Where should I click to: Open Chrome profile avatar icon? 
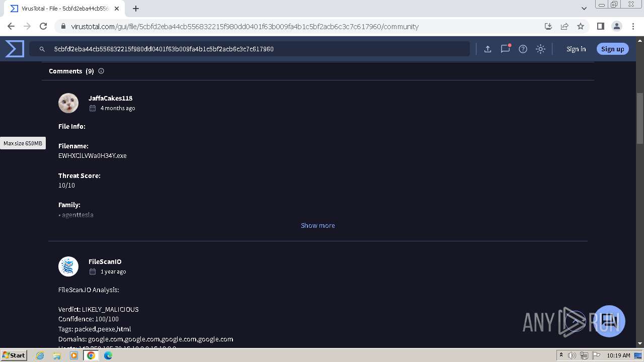pyautogui.click(x=616, y=26)
